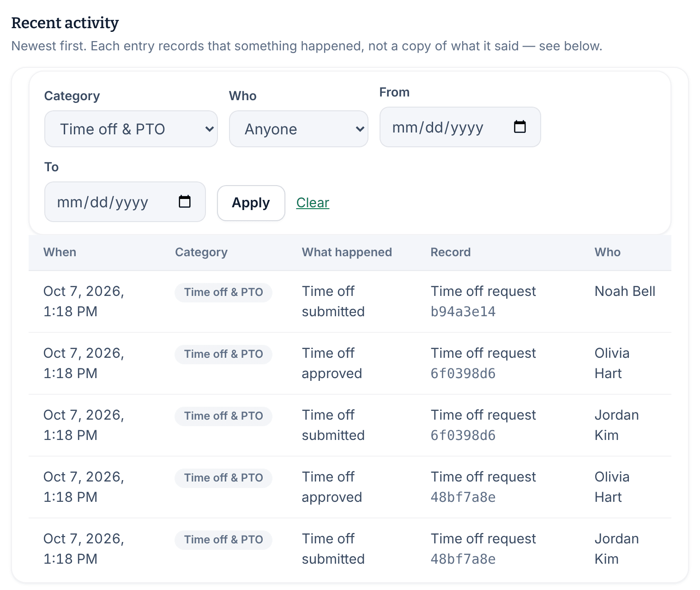Focus the From date input field
Screen dimensions: 700x590
[x=460, y=127]
